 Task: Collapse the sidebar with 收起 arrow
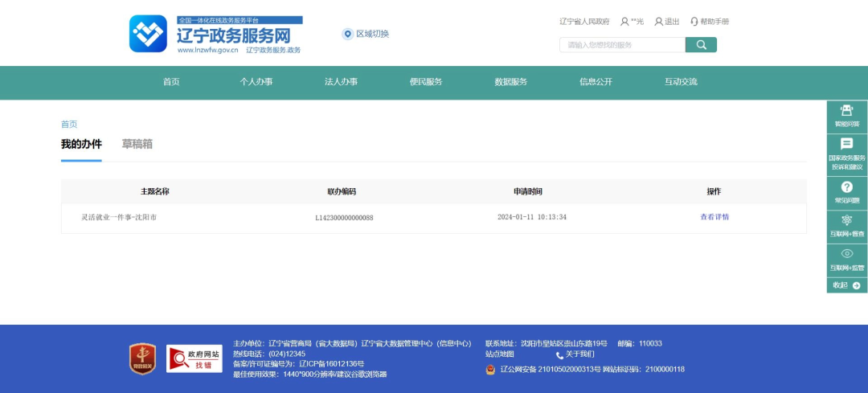846,285
